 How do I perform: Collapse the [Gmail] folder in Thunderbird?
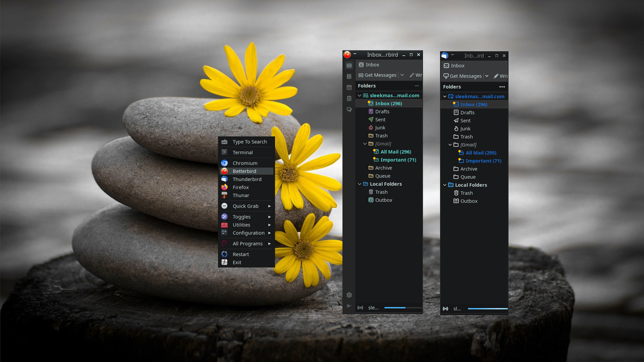450,145
